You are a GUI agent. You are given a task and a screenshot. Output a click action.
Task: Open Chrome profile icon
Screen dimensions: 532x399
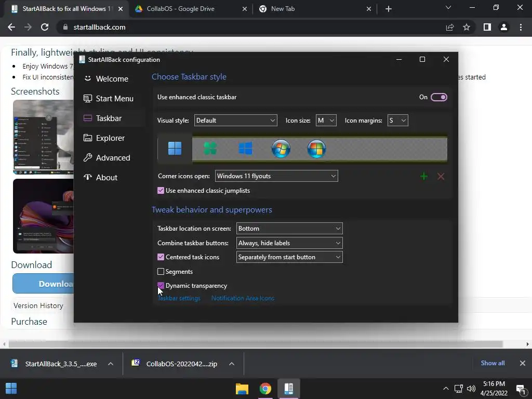[504, 27]
